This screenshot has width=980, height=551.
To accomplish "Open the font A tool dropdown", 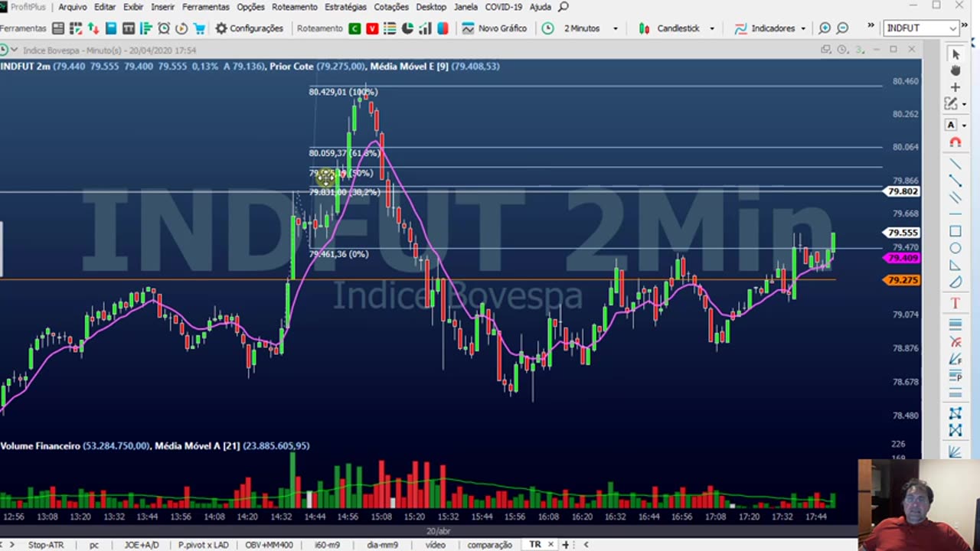I will click(x=964, y=126).
